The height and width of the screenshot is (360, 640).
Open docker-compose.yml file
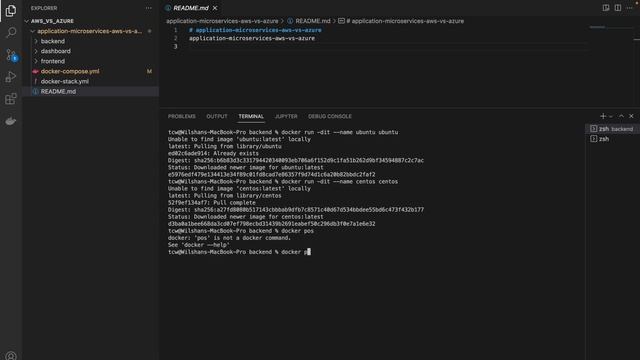[70, 71]
